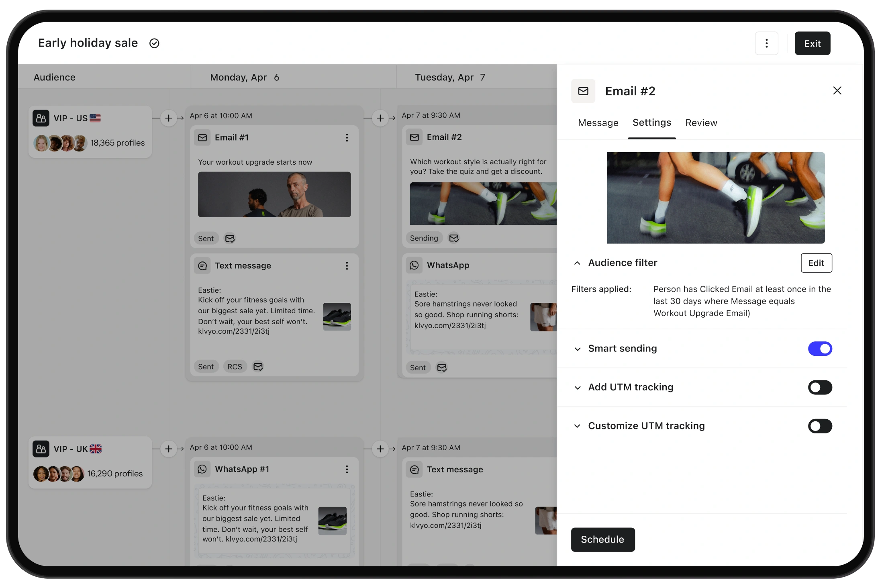Expand the Customize UTM tracking section
The image size is (882, 588).
[577, 426]
